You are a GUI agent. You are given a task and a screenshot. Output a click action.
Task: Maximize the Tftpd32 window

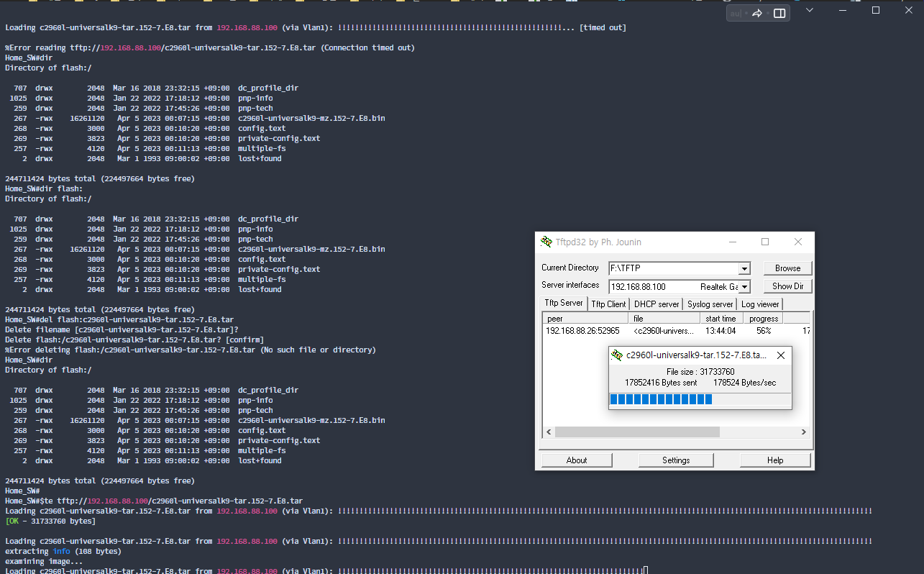765,242
